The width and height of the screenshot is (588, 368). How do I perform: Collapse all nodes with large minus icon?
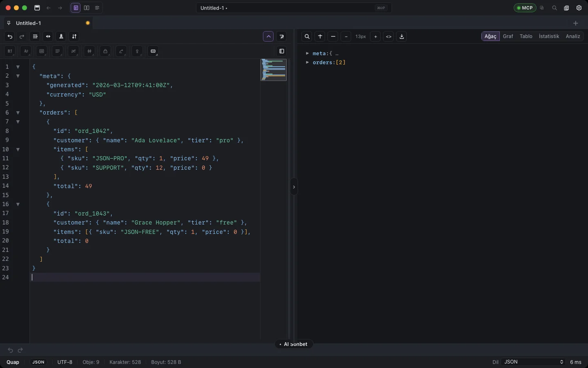coord(333,37)
